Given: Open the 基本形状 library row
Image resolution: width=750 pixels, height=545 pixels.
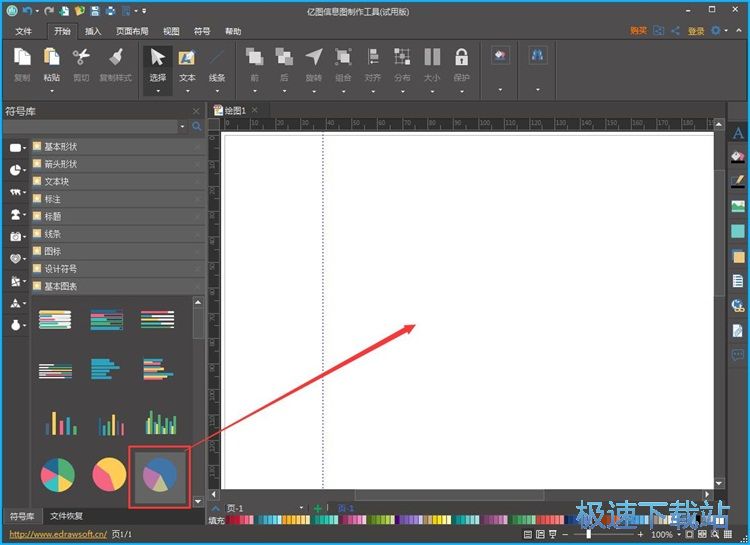Looking at the screenshot, I should coord(118,146).
